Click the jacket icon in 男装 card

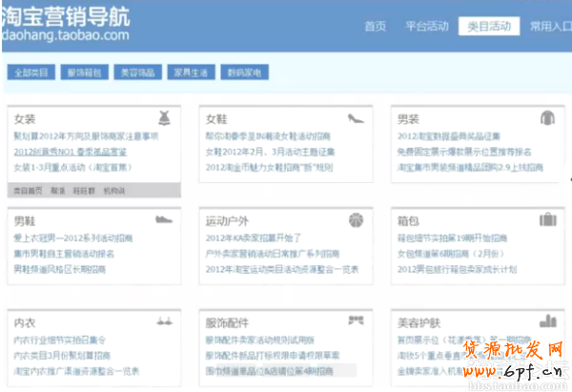point(547,118)
